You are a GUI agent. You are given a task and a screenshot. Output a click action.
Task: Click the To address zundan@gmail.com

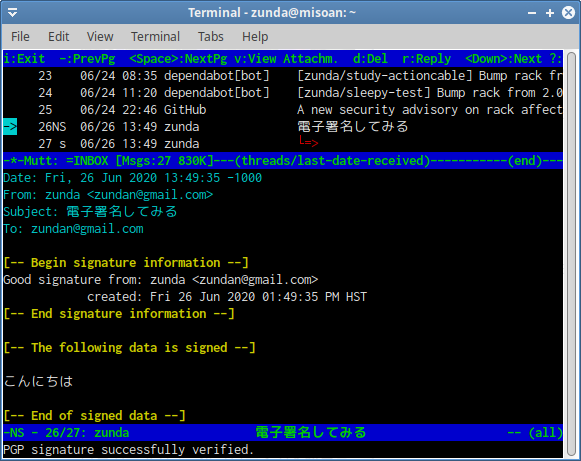click(87, 229)
